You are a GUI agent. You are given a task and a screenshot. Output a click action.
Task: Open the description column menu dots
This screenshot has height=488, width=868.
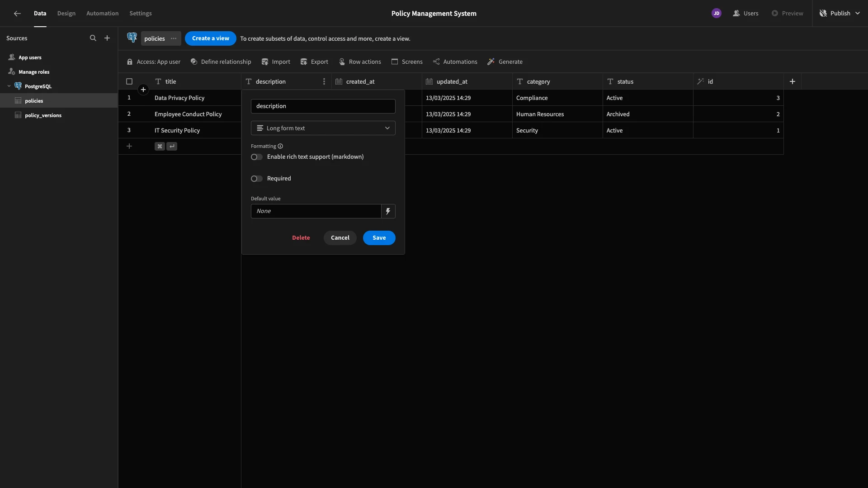click(x=324, y=82)
